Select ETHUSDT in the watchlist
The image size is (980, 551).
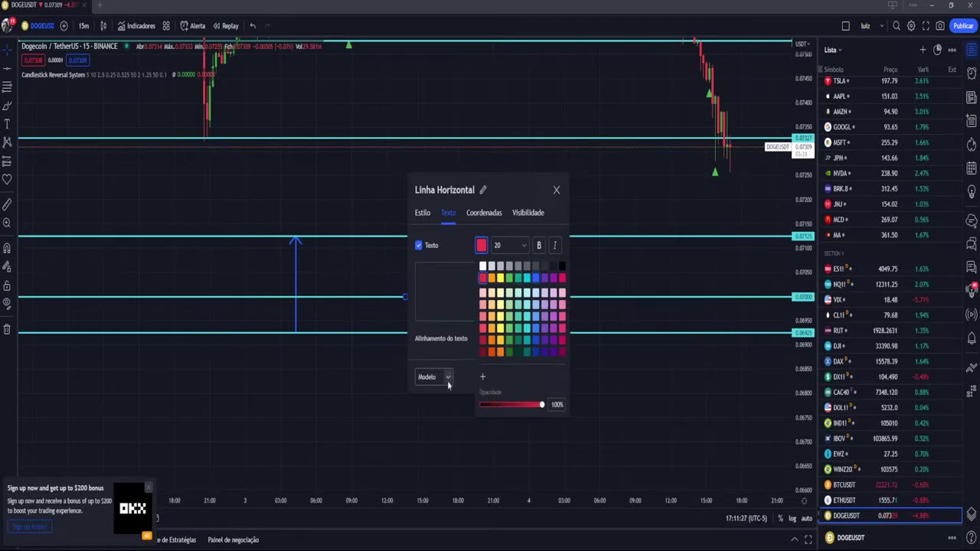(890, 500)
